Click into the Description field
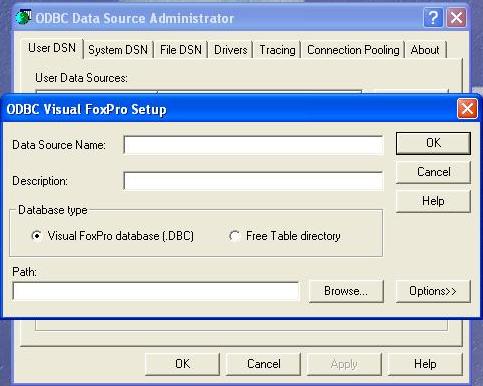 coord(253,181)
